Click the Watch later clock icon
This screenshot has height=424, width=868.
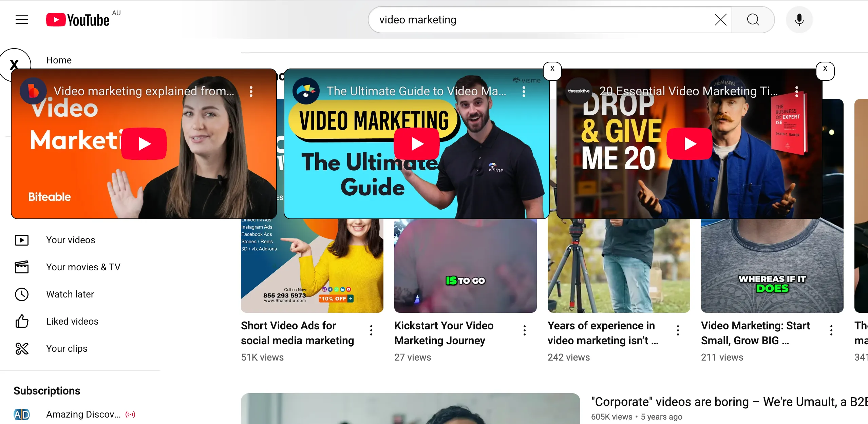22,294
